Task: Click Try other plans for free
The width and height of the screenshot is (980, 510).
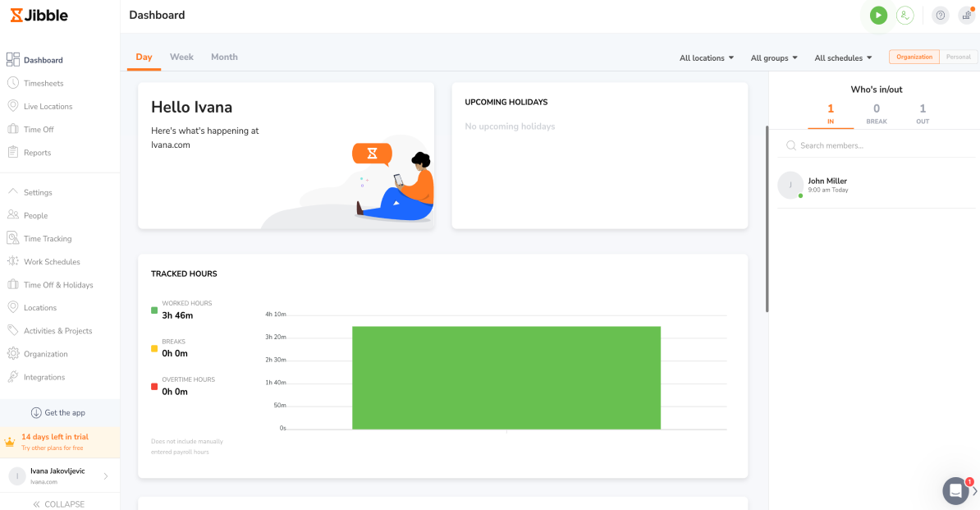Action: pyautogui.click(x=52, y=448)
